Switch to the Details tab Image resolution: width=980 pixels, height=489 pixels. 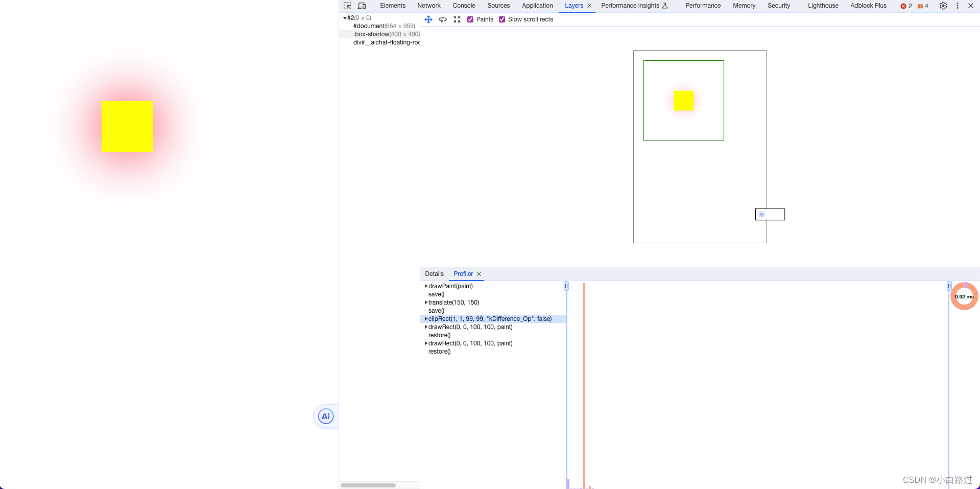(x=434, y=274)
